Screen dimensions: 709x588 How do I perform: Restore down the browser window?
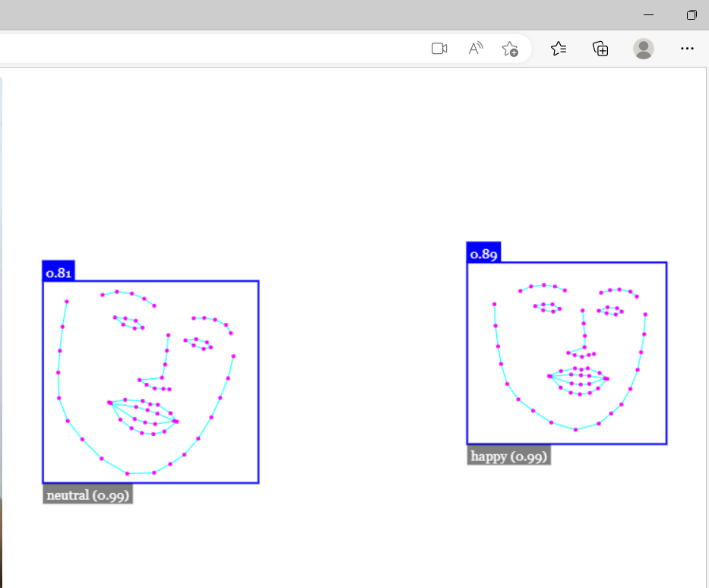[692, 15]
